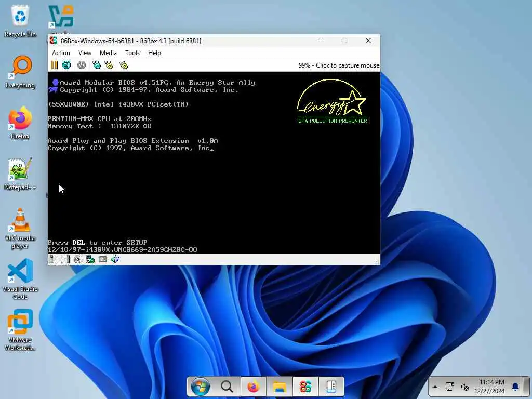Image resolution: width=532 pixels, height=399 pixels.
Task: Click the dark gray drive status icon
Action: point(103,260)
